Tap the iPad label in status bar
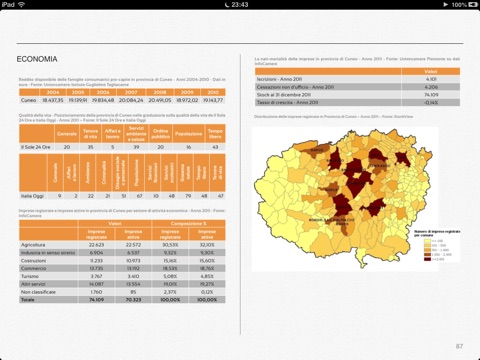Image resolution: width=480 pixels, height=360 pixels. pyautogui.click(x=8, y=5)
